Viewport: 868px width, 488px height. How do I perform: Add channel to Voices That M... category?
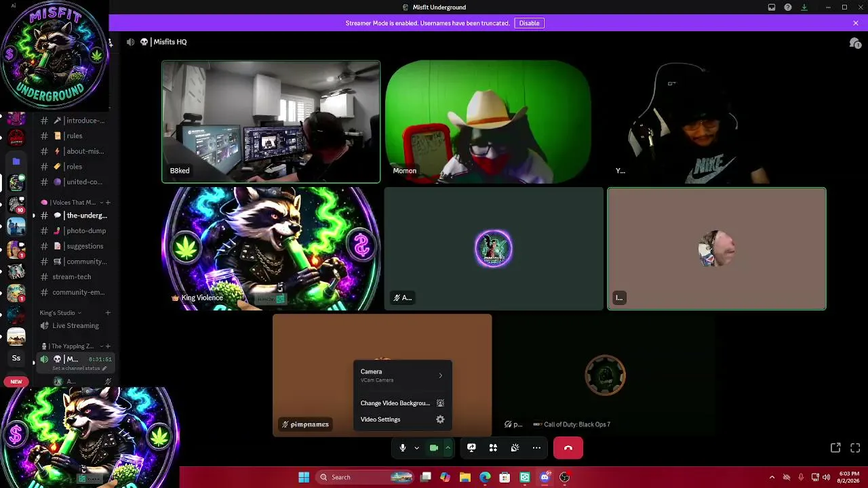(108, 203)
